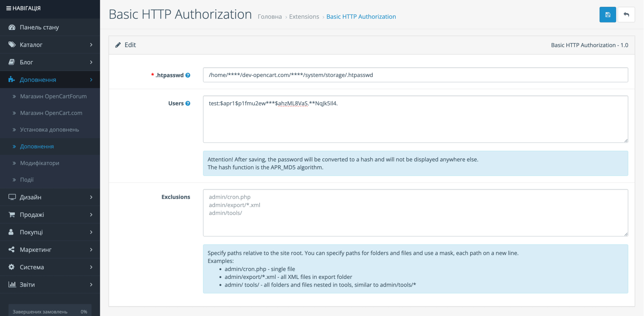644x316 pixels.
Task: Click the help icon next to .htpasswd
Action: click(x=188, y=75)
